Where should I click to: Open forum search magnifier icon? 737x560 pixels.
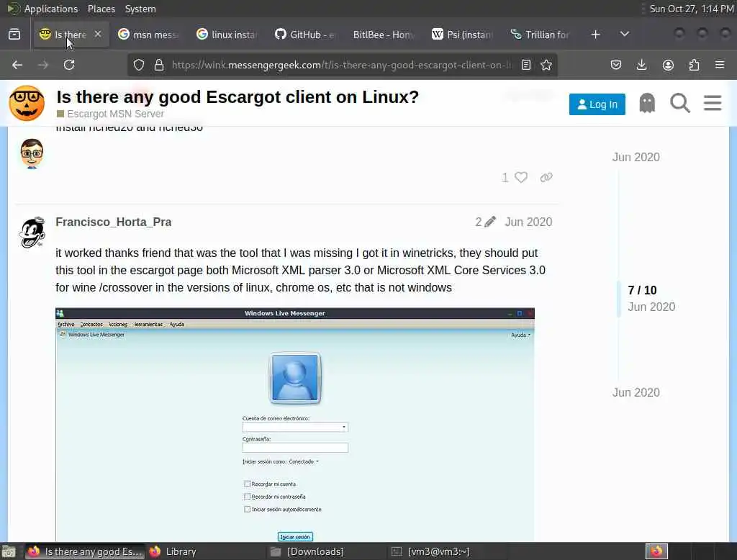tap(679, 103)
